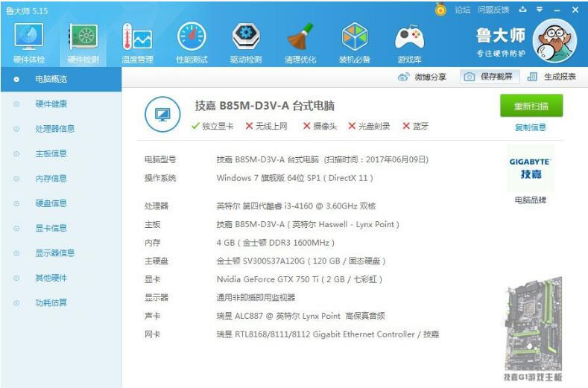The image size is (588, 388).
Task: Open the title bar dropdown menu arrow
Action: point(540,10)
